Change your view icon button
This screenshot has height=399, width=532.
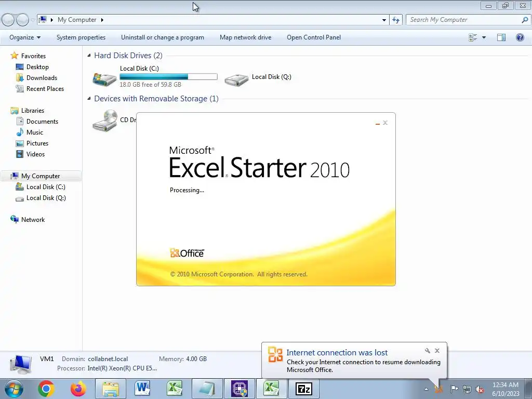[x=473, y=37]
